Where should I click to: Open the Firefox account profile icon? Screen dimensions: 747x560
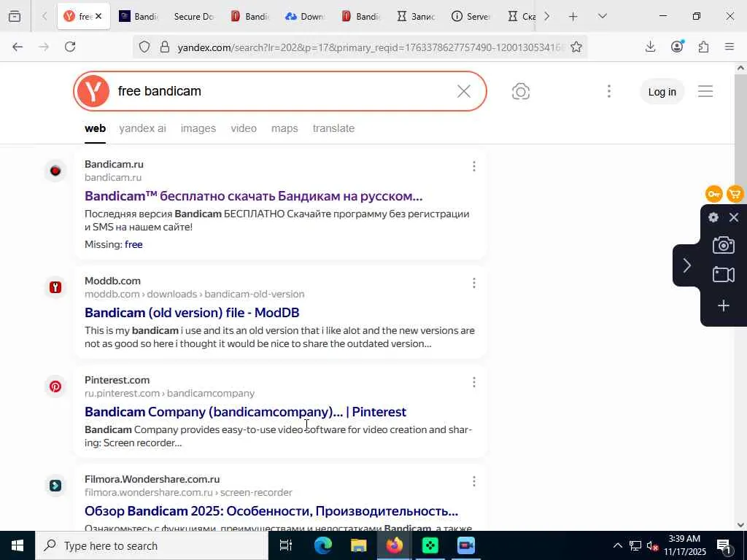(677, 47)
